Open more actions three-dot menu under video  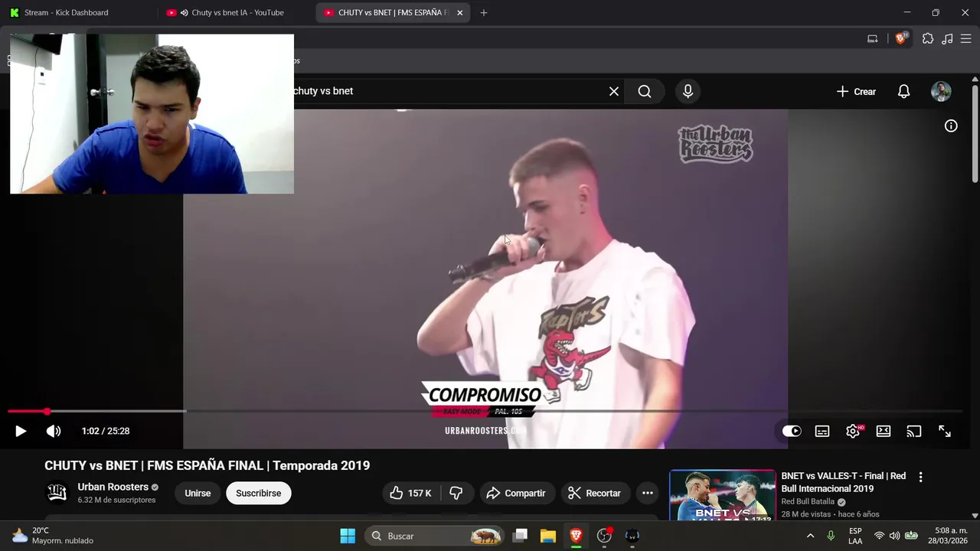pyautogui.click(x=648, y=494)
